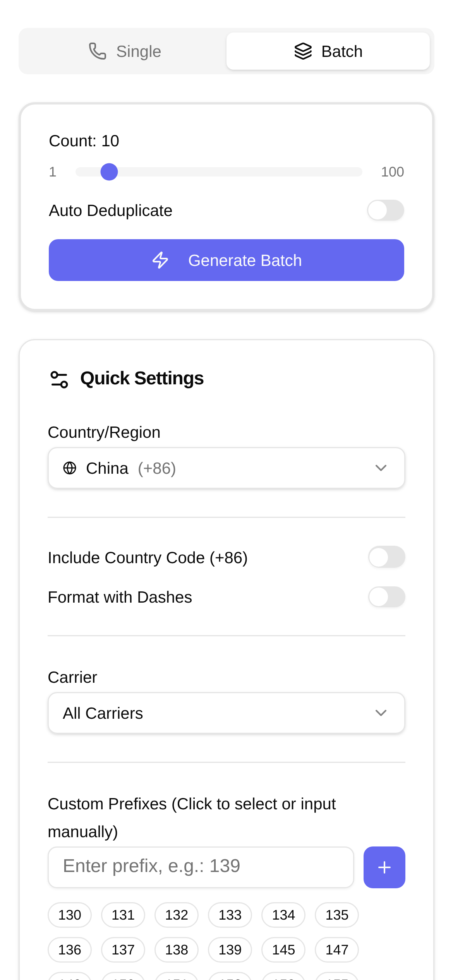This screenshot has height=980, width=453.
Task: Open the All Carriers dropdown
Action: coord(226,712)
